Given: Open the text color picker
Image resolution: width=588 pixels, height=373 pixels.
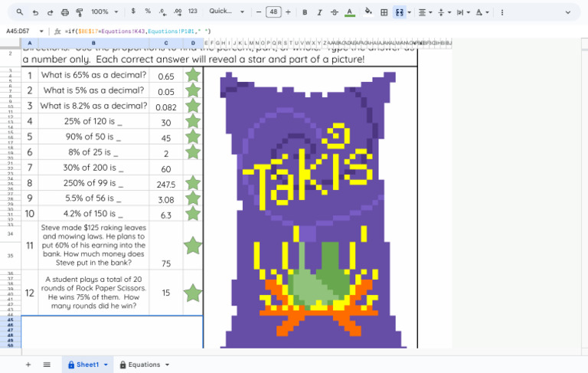Looking at the screenshot, I should (x=349, y=12).
